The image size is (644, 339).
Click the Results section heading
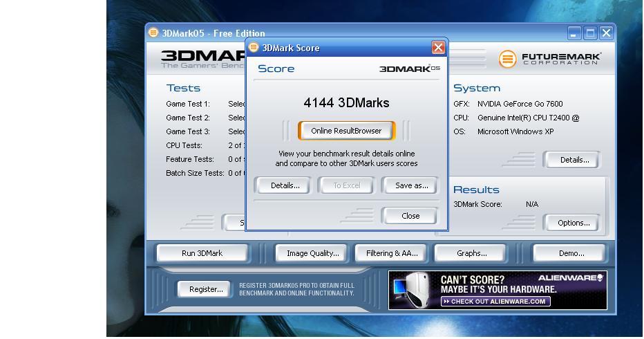(x=476, y=190)
